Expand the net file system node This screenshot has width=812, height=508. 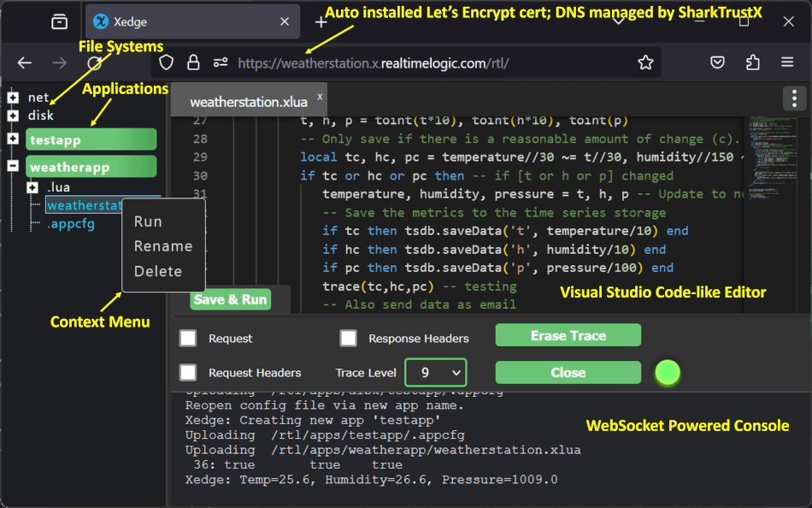click(13, 97)
